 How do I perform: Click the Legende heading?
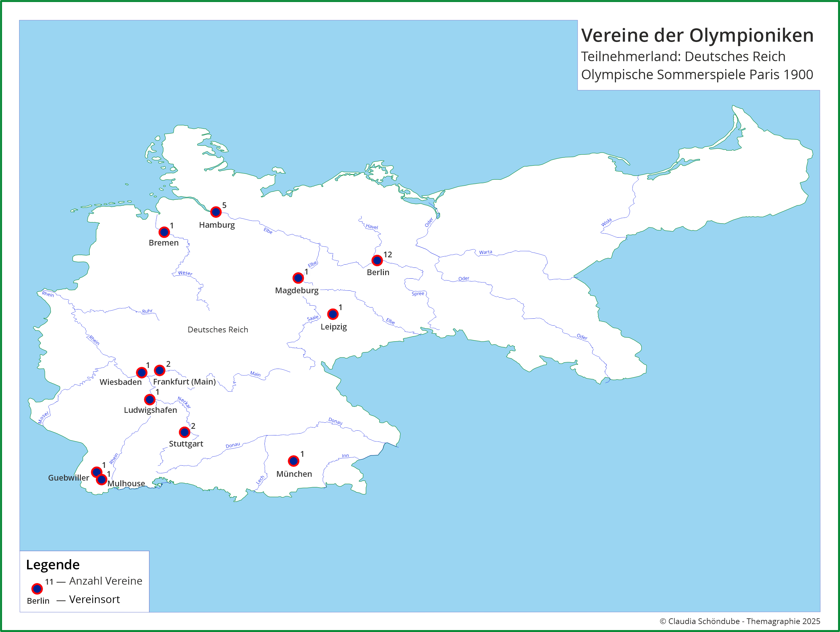pos(53,565)
